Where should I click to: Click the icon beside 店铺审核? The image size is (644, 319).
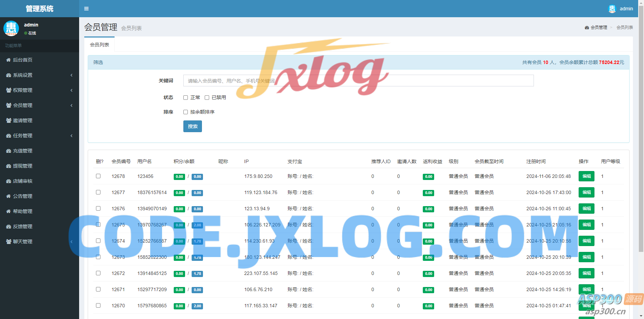(x=9, y=181)
